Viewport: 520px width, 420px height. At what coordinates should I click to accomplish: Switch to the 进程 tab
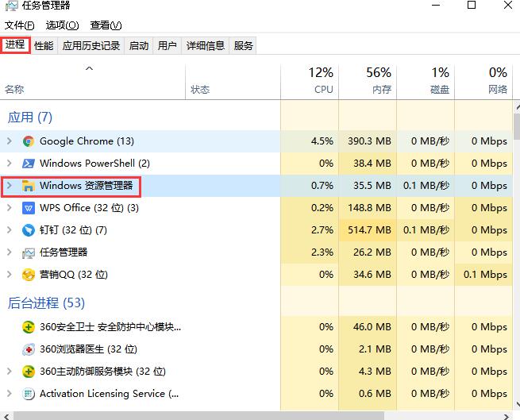tap(15, 44)
